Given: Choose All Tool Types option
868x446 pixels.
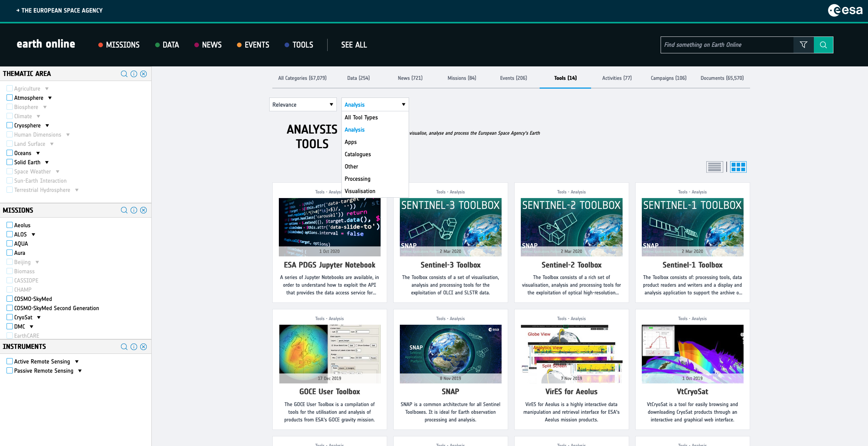Looking at the screenshot, I should tap(375, 117).
